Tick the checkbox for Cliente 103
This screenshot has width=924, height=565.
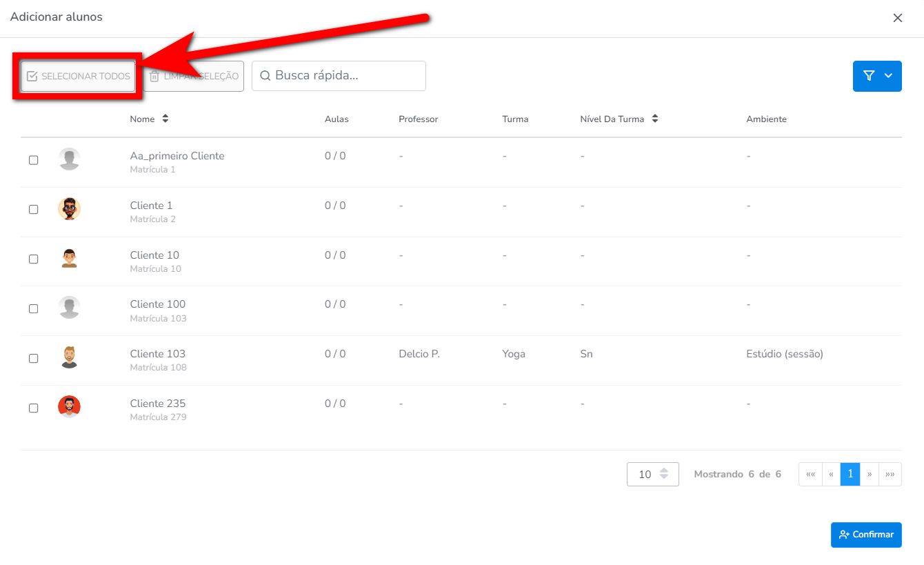pyautogui.click(x=33, y=358)
